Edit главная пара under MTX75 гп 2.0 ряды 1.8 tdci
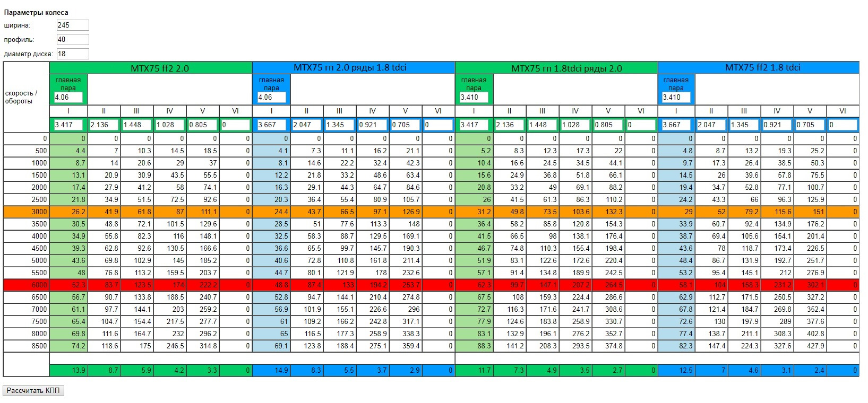Screen dimensions: 868x403 click(272, 98)
